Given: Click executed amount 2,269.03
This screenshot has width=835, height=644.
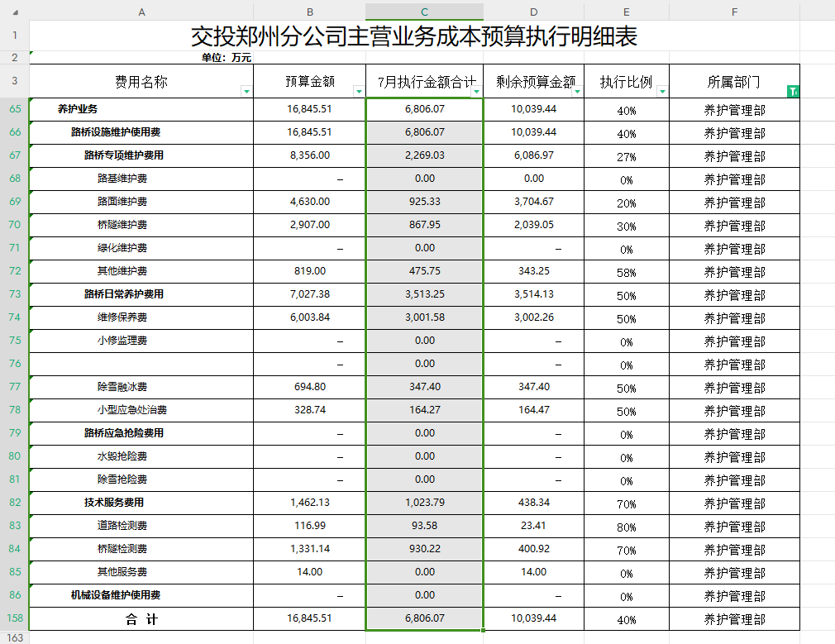Looking at the screenshot, I should point(424,155).
